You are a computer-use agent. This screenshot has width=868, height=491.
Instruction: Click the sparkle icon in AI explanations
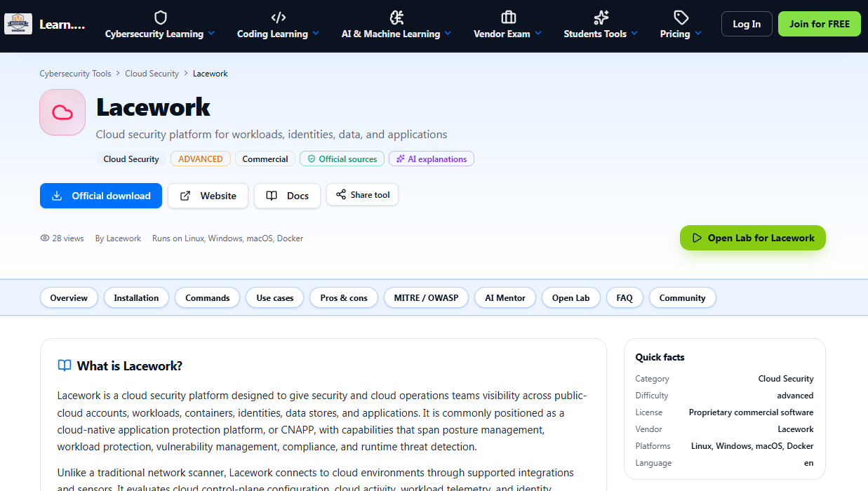click(401, 159)
